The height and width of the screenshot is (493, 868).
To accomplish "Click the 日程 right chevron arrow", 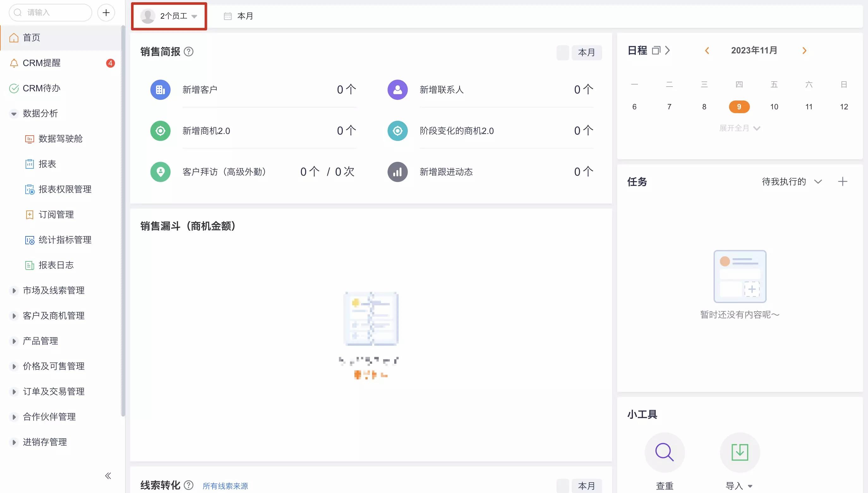I will coord(667,51).
